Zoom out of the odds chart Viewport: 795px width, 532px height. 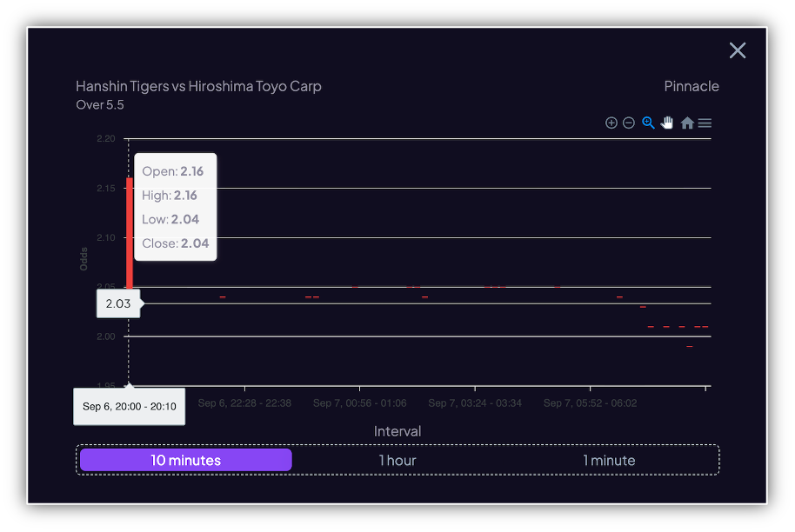(x=629, y=123)
